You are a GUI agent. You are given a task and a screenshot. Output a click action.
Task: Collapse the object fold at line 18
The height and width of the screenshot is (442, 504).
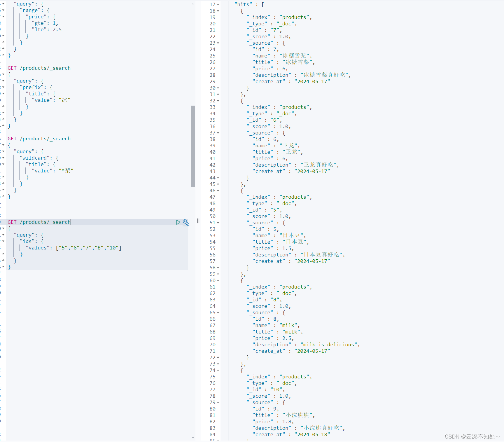[218, 11]
